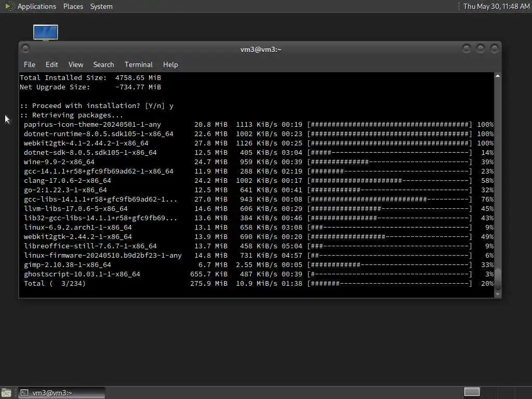
Task: Open the Search menu
Action: tap(103, 64)
